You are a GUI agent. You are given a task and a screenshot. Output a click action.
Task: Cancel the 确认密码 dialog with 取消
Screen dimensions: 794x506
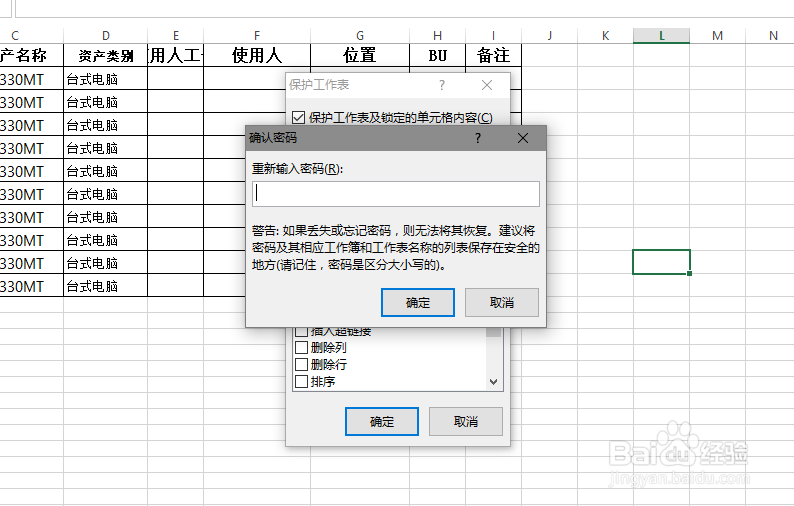coord(501,302)
